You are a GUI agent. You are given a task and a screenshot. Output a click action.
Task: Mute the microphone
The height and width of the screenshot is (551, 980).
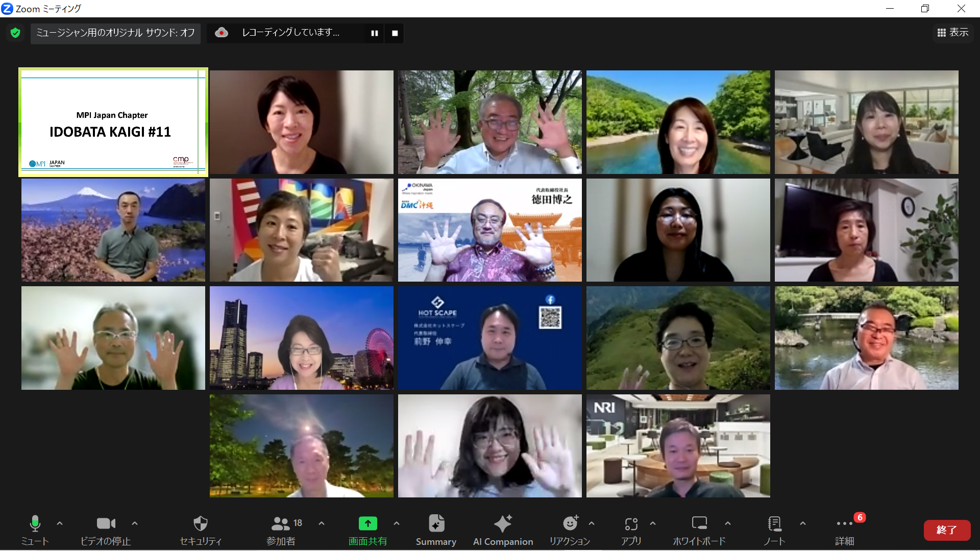tap(35, 524)
